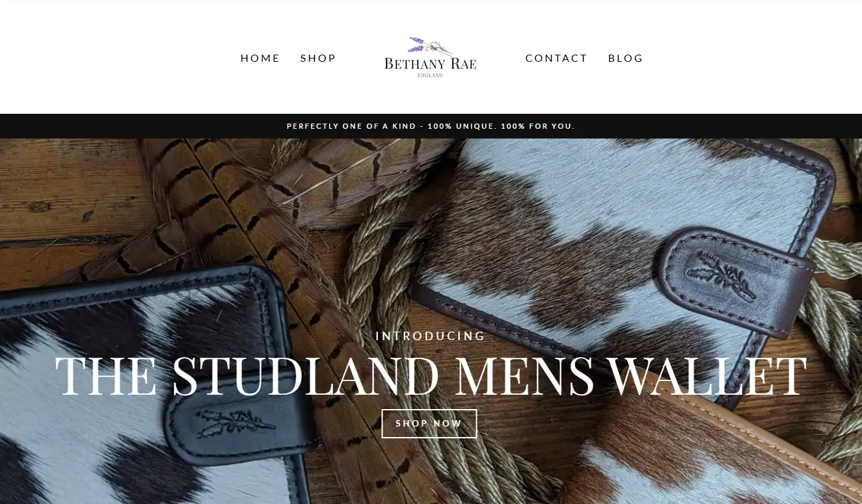Open the HOME navigation link

coord(260,59)
